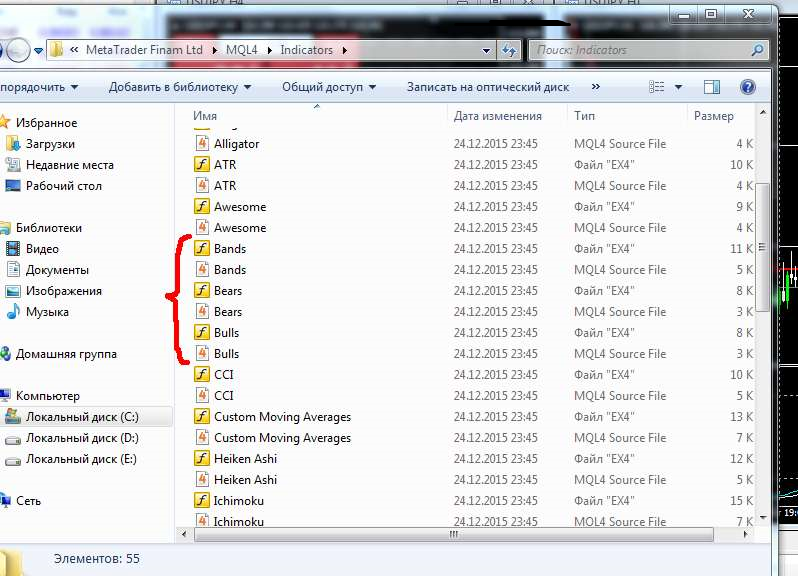Select the Heiken Ashi EX4 file icon
Screen dimensions: 798x576
pyautogui.click(x=202, y=458)
